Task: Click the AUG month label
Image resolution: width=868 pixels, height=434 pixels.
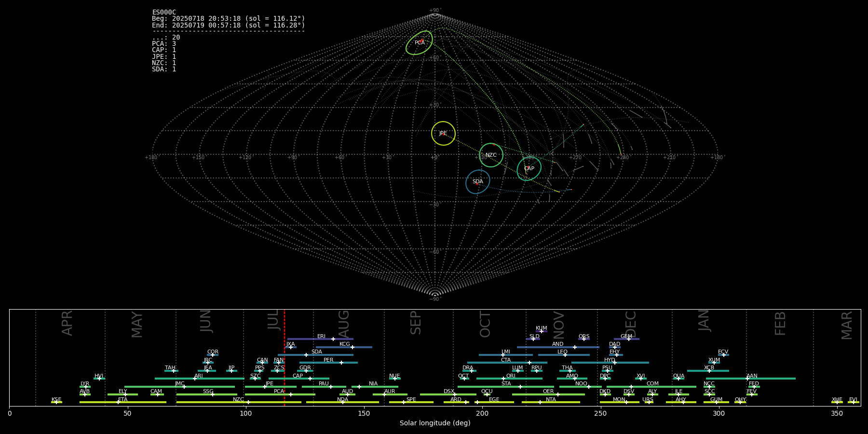Action: point(344,325)
